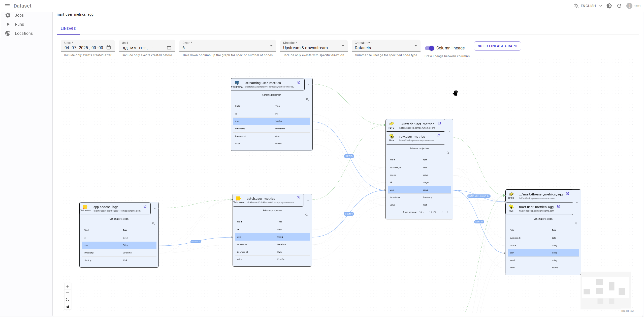Click BUILD LINEAGE GRAPH button

tap(497, 46)
